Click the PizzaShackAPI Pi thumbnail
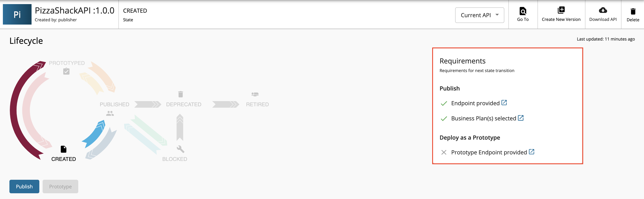The height and width of the screenshot is (199, 644). pos(17,14)
